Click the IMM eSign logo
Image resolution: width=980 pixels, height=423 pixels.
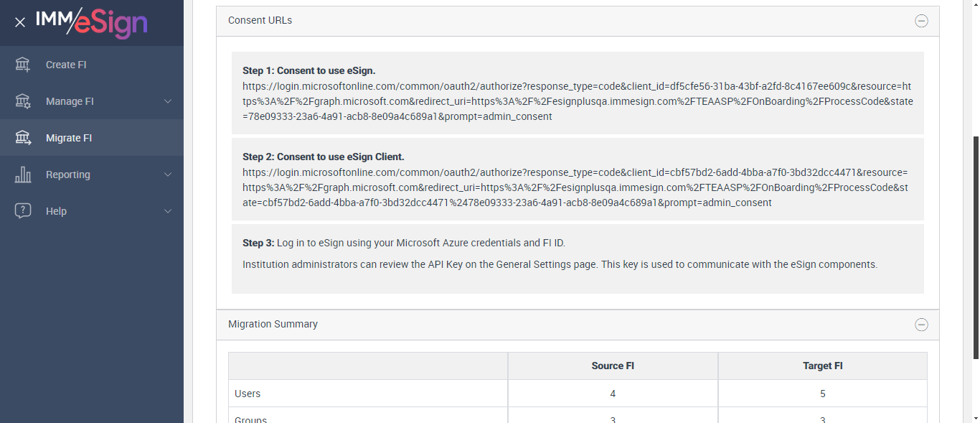pyautogui.click(x=92, y=22)
